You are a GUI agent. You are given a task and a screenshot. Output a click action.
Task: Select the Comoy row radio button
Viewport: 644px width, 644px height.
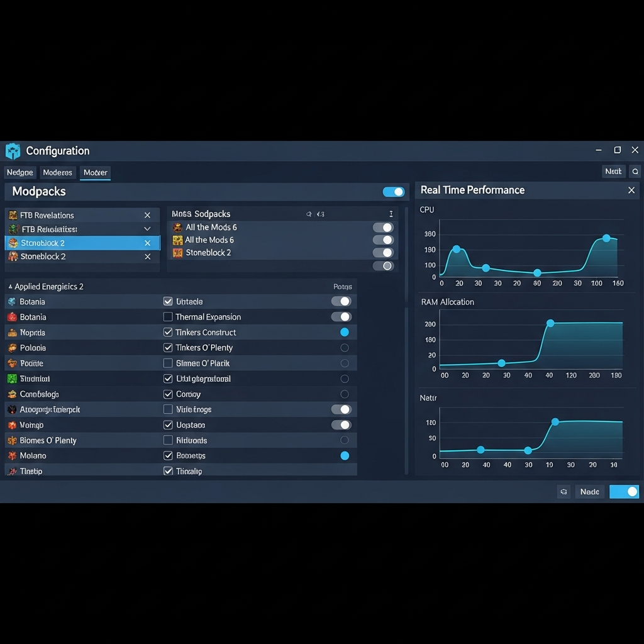coord(345,394)
